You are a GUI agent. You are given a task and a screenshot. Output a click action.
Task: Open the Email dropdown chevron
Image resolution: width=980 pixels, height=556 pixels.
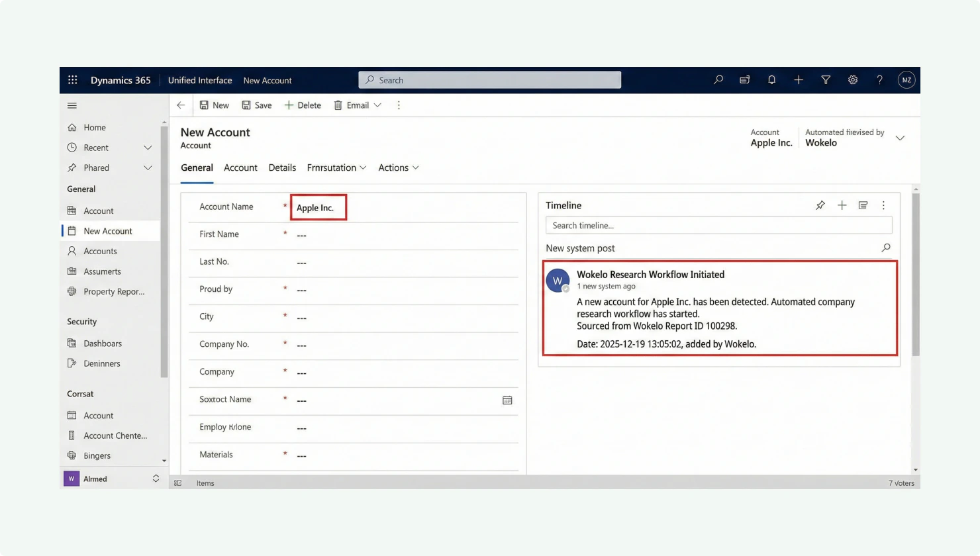[x=377, y=105]
